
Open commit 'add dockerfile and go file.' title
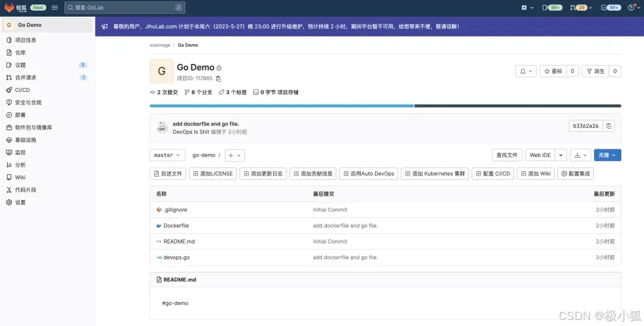206,124
